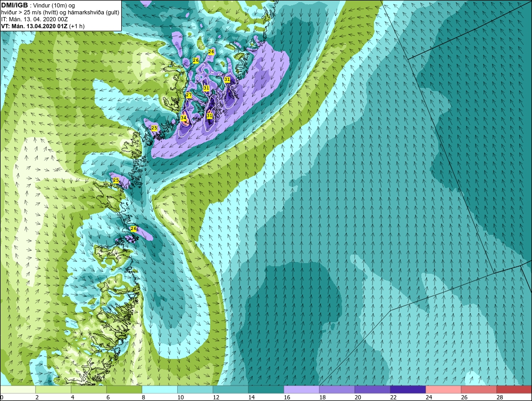Click the 16–18 m/s light purple legend swatch
The width and height of the screenshot is (532, 401).
[x=301, y=389]
